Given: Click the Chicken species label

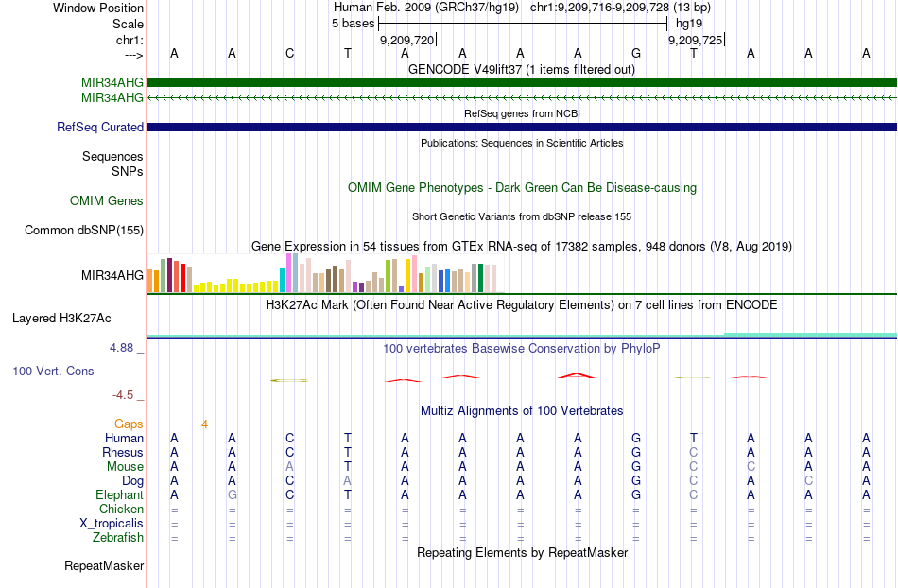Looking at the screenshot, I should tap(121, 509).
